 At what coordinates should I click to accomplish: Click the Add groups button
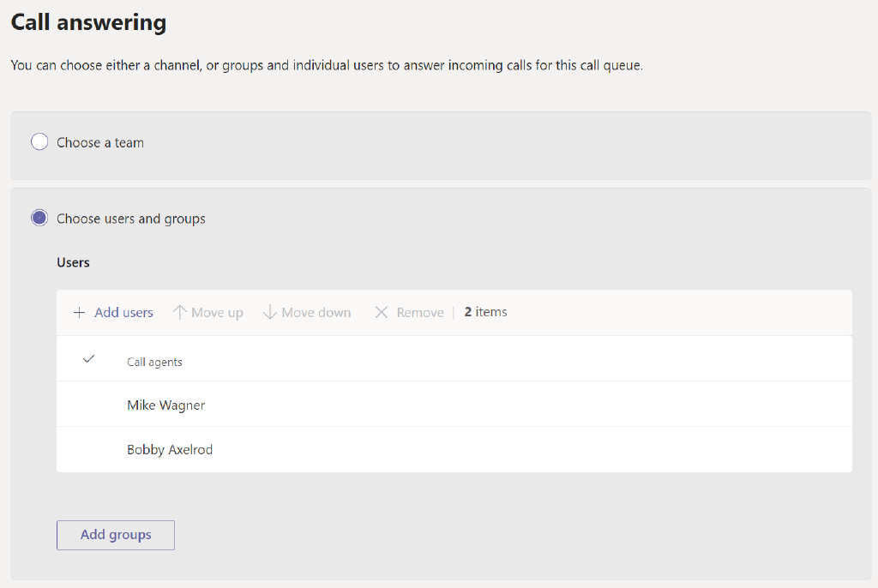(115, 534)
